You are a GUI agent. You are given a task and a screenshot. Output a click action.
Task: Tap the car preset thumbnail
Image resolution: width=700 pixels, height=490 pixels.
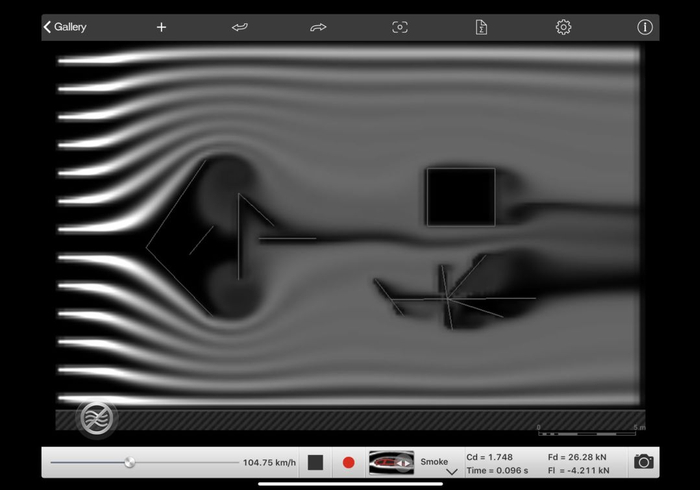tap(391, 462)
